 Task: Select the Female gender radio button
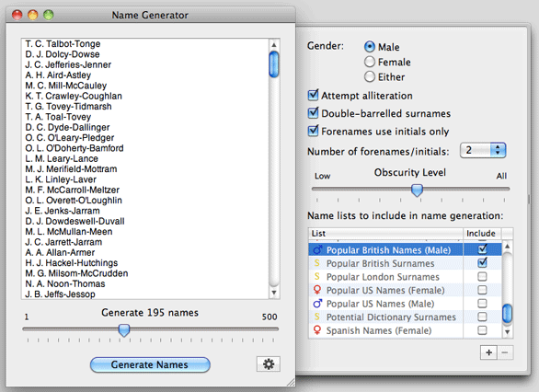click(x=370, y=62)
